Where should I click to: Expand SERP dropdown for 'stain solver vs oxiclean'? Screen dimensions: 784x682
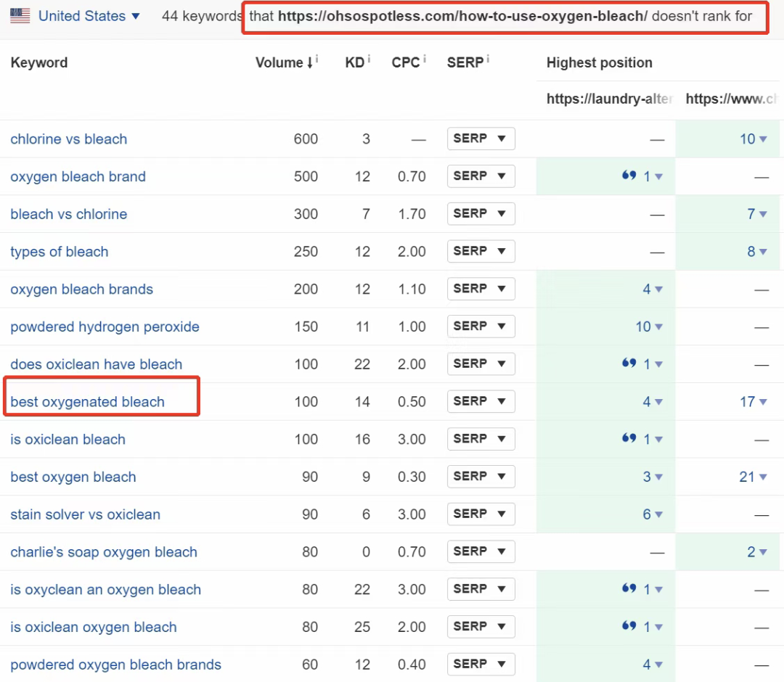pyautogui.click(x=481, y=514)
